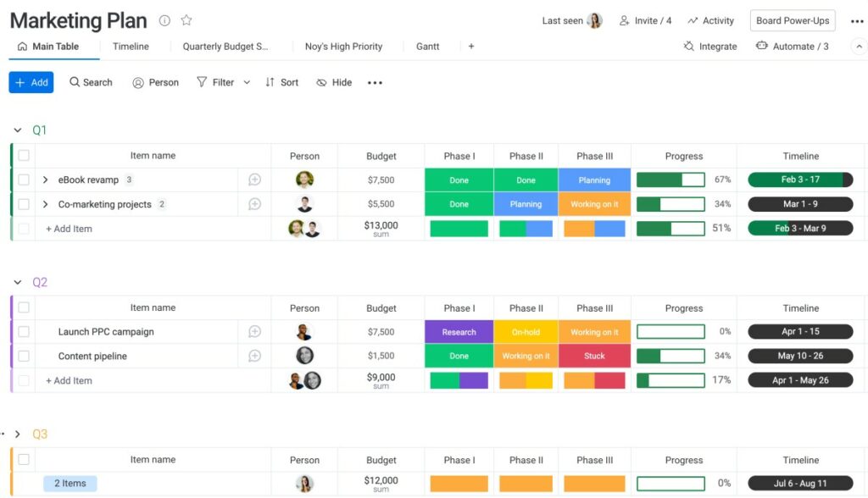Check the eBook revamp row checkbox
Screen dimensions: 868x498
pyautogui.click(x=24, y=180)
